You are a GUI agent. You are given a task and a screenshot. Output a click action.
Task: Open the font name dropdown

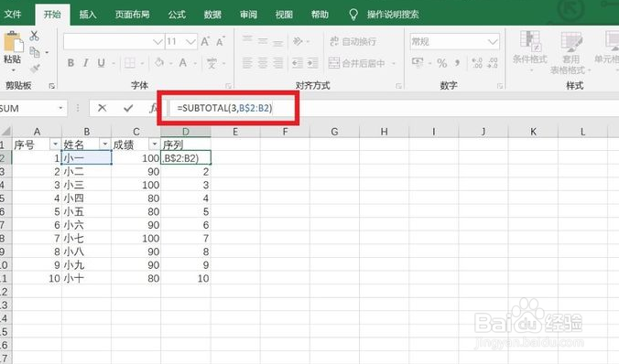pos(157,42)
